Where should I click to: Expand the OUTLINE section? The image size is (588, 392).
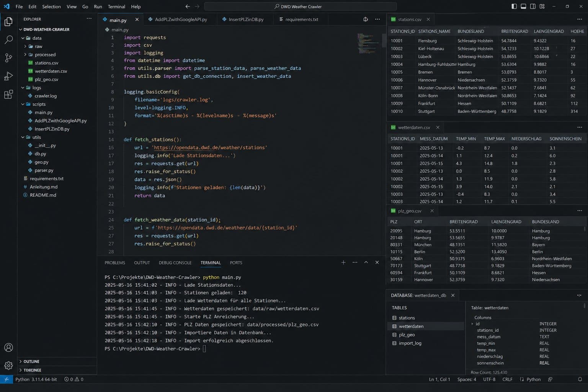21,361
